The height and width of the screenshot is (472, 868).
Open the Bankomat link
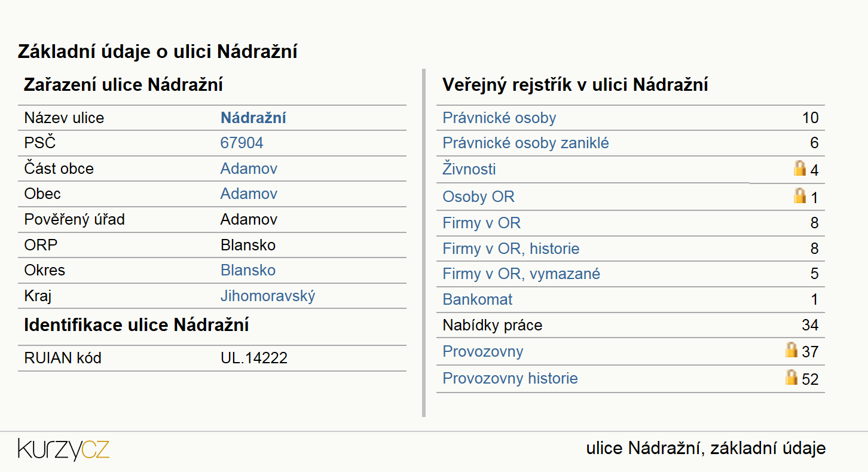[478, 299]
